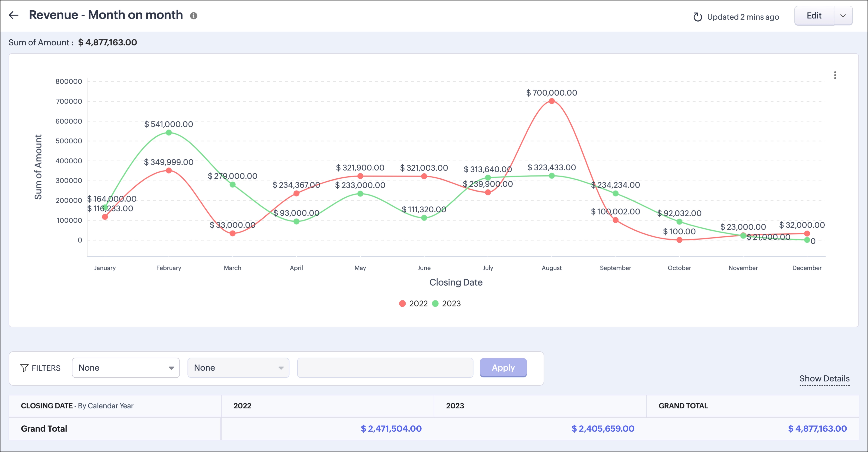Click the info icon beside report title
Image resolution: width=868 pixels, height=452 pixels.
click(193, 16)
